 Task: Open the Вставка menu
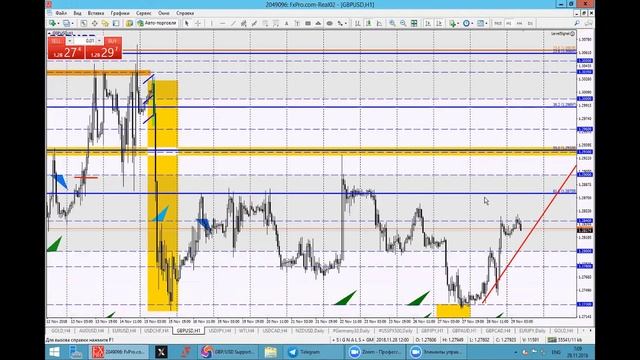click(96, 13)
